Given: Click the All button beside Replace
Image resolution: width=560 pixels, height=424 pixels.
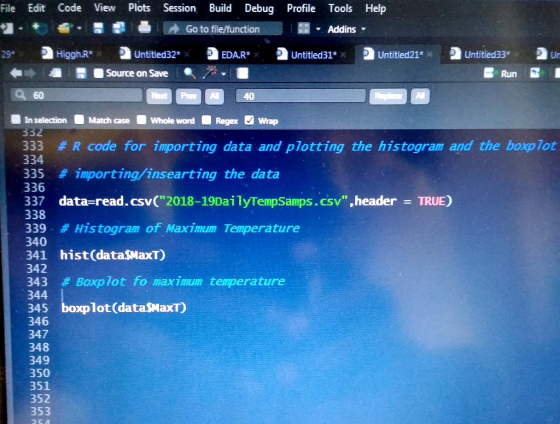Looking at the screenshot, I should pos(420,96).
